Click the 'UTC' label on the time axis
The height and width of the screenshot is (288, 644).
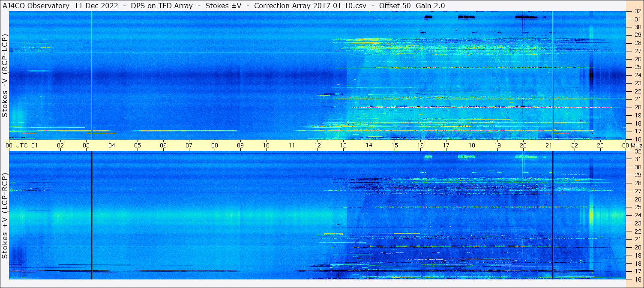[21, 145]
